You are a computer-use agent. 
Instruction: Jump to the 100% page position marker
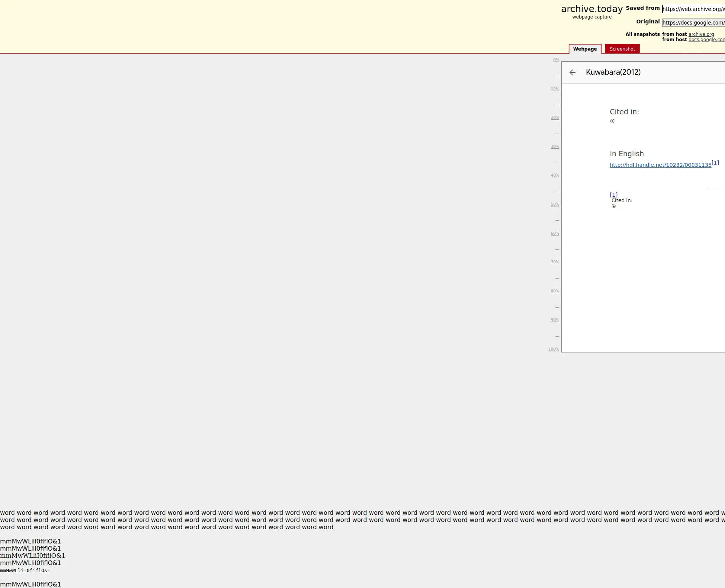click(554, 349)
